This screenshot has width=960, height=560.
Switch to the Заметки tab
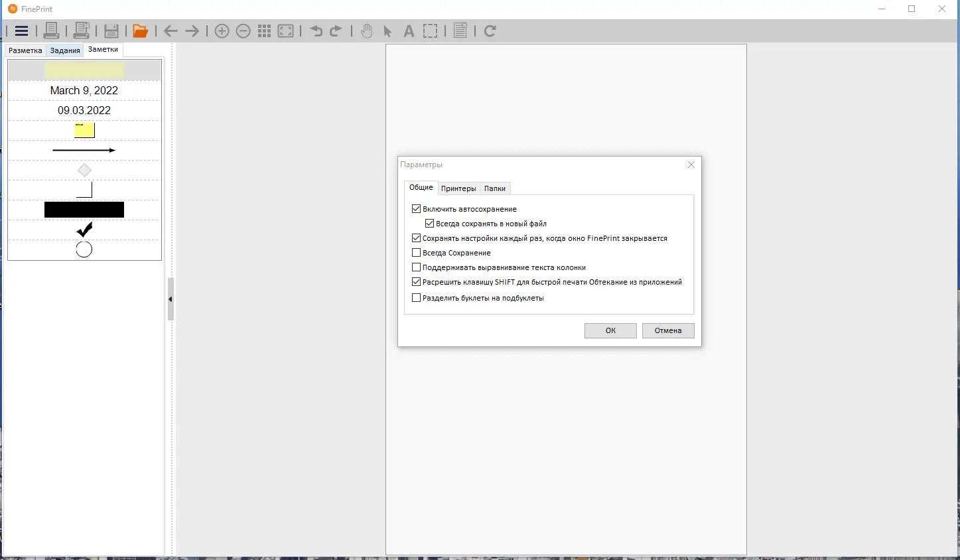tap(103, 50)
